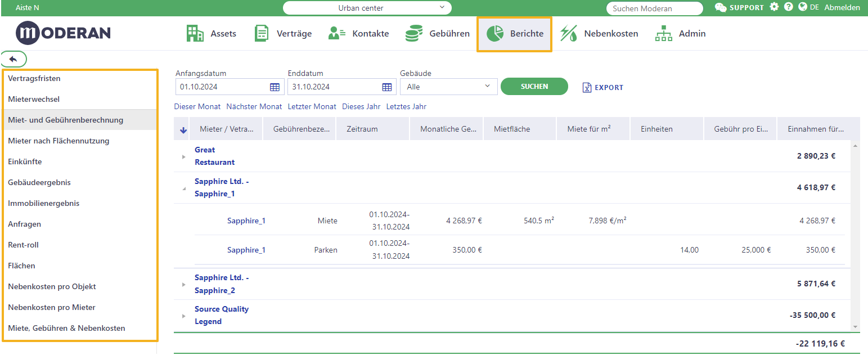This screenshot has width=868, height=364.
Task: Click the Moderan logo
Action: point(63,33)
